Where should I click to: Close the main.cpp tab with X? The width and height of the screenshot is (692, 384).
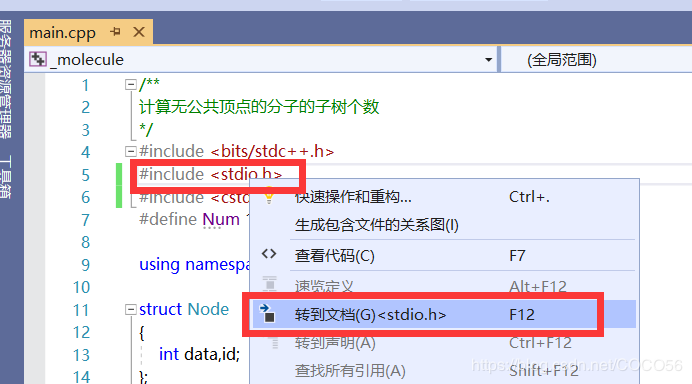[x=139, y=32]
